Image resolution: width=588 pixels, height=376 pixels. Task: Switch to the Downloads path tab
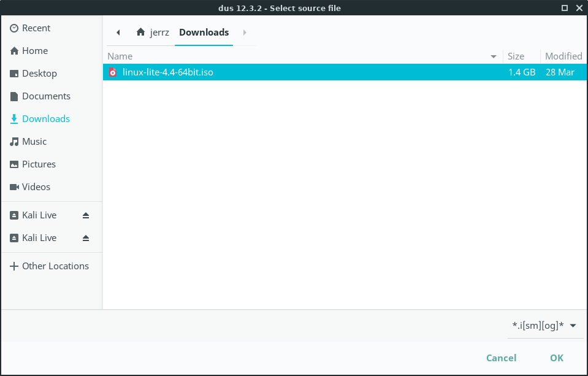204,33
